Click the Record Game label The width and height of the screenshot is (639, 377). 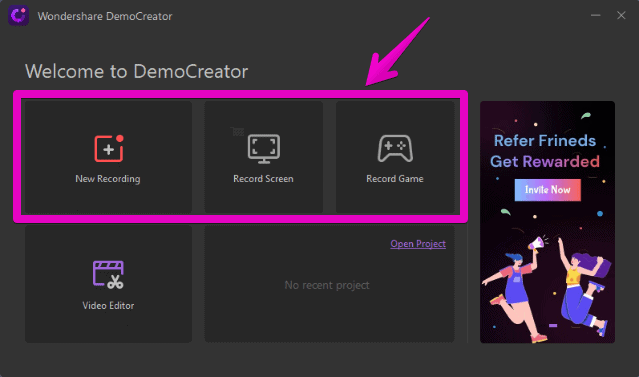pos(394,179)
